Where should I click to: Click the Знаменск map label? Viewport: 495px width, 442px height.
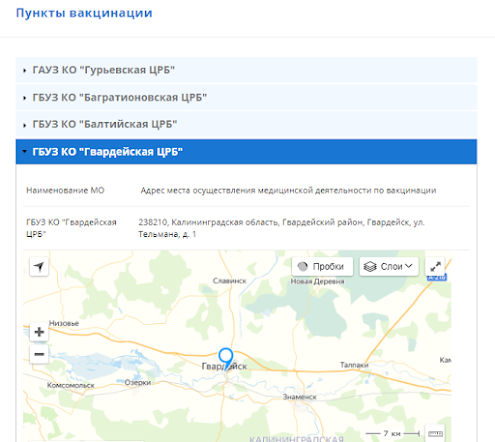pyautogui.click(x=300, y=397)
